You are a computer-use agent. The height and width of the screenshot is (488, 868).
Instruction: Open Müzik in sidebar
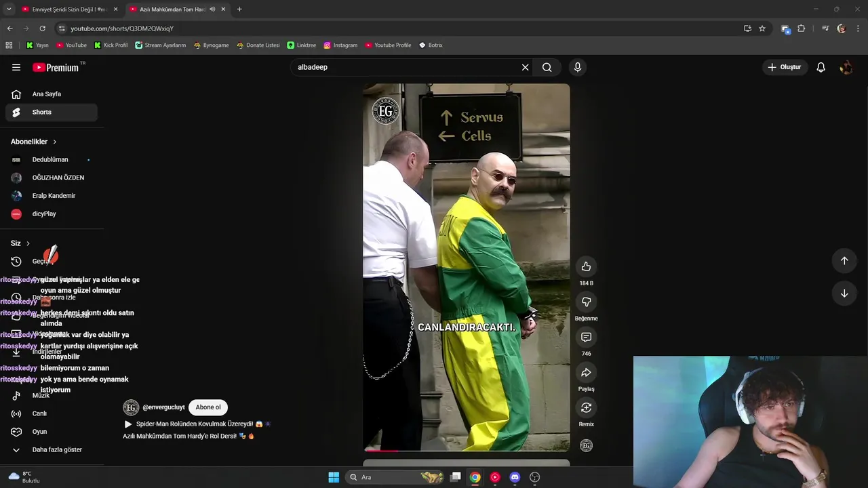51,395
